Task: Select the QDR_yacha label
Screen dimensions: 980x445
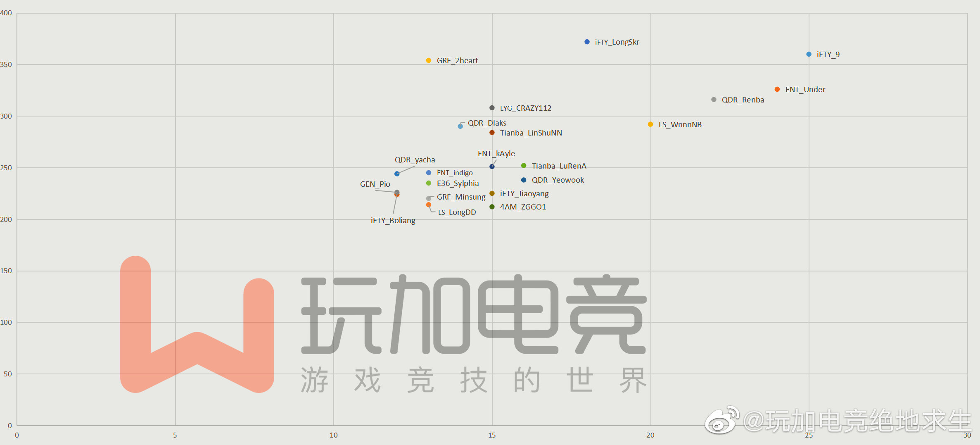Action: [415, 160]
